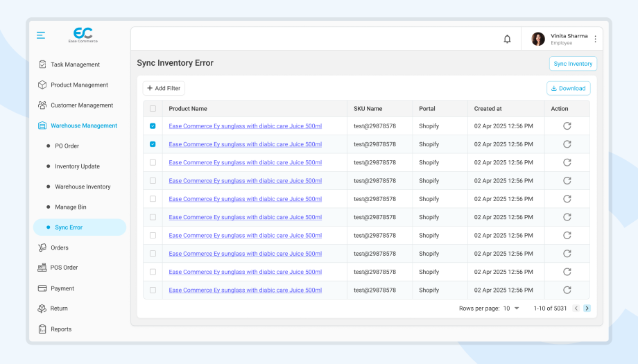Click the Product Name column header
Image resolution: width=638 pixels, height=364 pixels.
188,109
